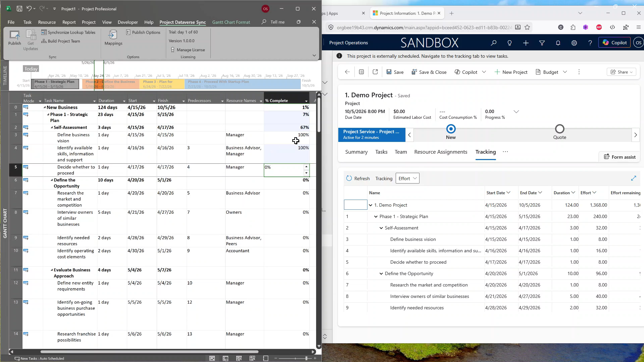Open record in new window icon
The image size is (644, 362).
pos(375,72)
